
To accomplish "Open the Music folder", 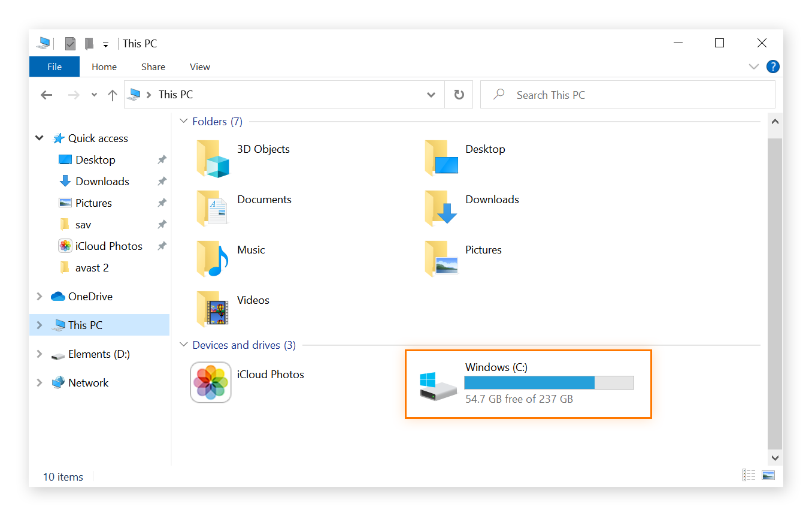I will (x=212, y=258).
